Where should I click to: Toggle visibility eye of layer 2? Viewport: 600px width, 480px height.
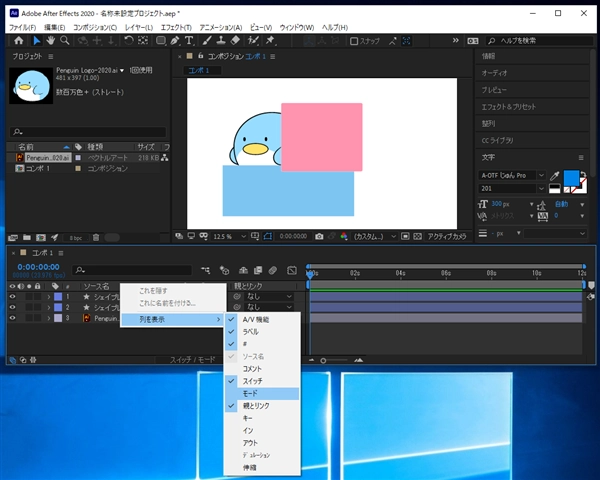pos(13,307)
